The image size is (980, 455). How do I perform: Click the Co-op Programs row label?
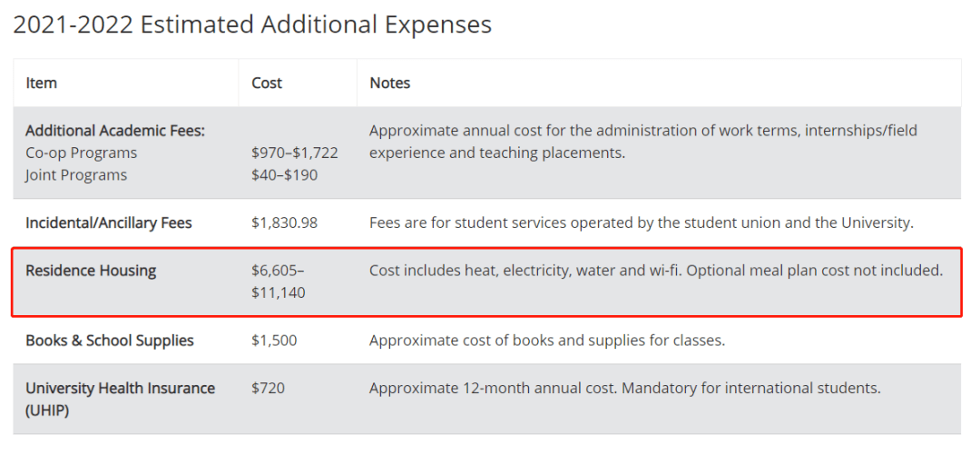(82, 153)
